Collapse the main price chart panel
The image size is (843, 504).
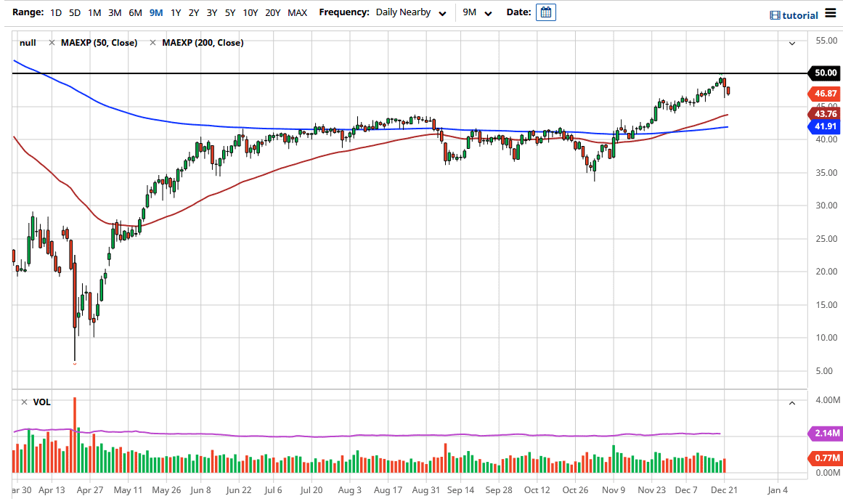[792, 43]
